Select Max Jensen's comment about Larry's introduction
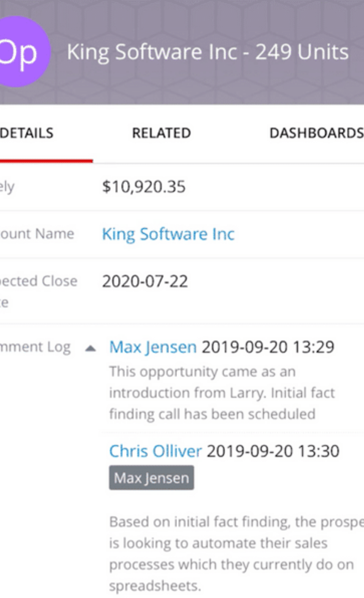Screen dimensions: 364x598 222,393
